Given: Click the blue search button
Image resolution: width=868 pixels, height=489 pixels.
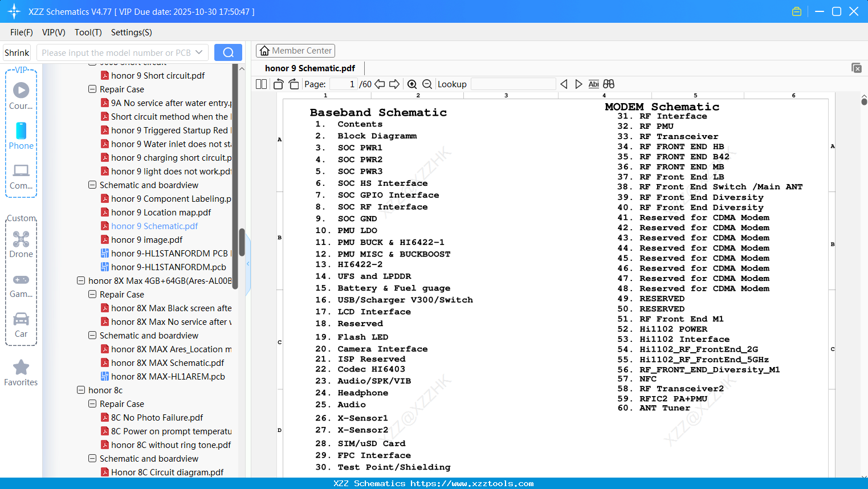Looking at the screenshot, I should 228,52.
